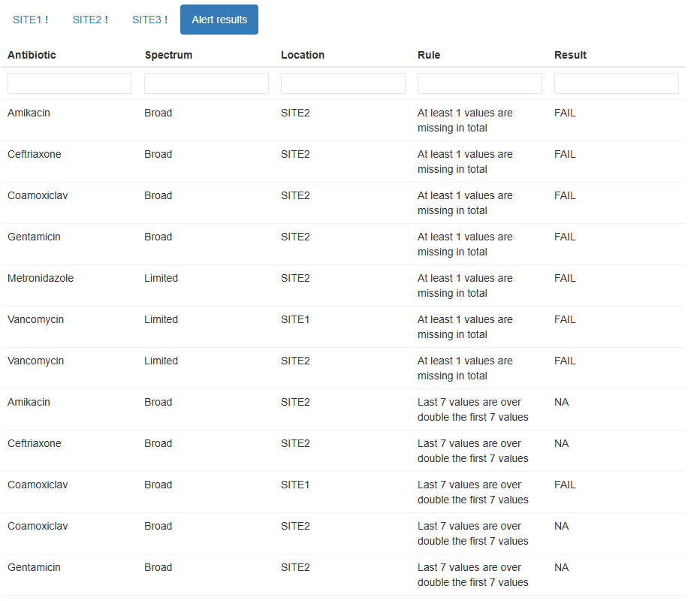The width and height of the screenshot is (700, 601).
Task: Click the Vancomycin SITE1 row's location cell
Action: 295,319
